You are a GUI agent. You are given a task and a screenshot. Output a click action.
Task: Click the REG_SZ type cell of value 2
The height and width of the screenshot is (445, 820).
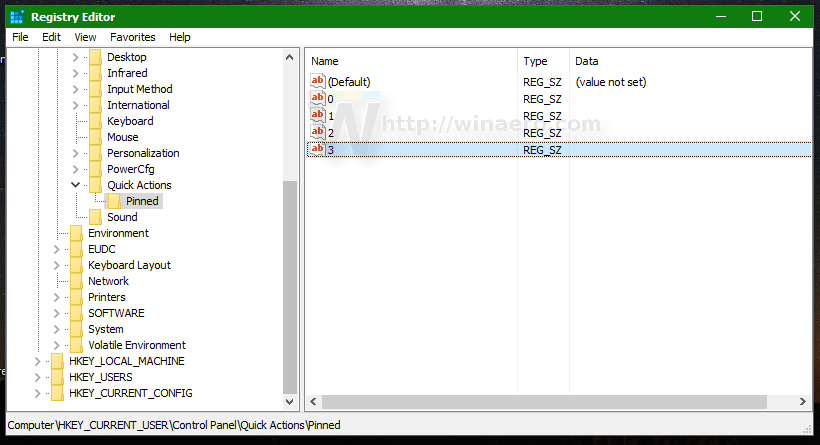[542, 133]
